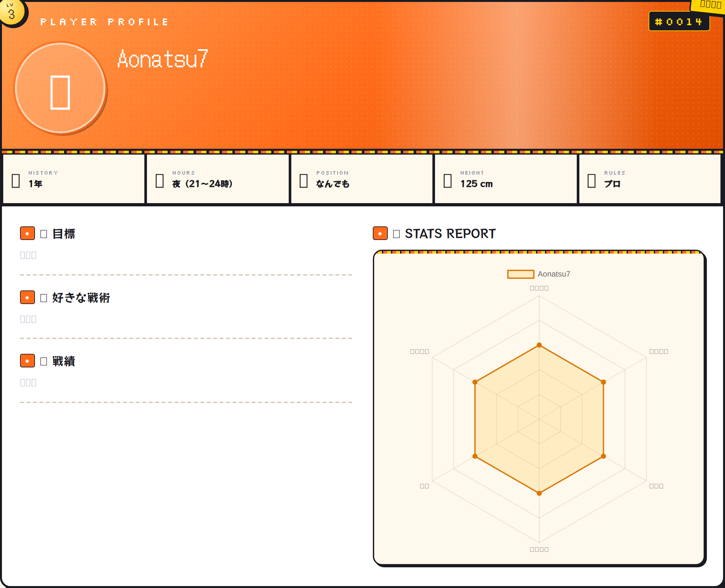
Task: Click the bottom data point on radar chart
Action: point(539,493)
